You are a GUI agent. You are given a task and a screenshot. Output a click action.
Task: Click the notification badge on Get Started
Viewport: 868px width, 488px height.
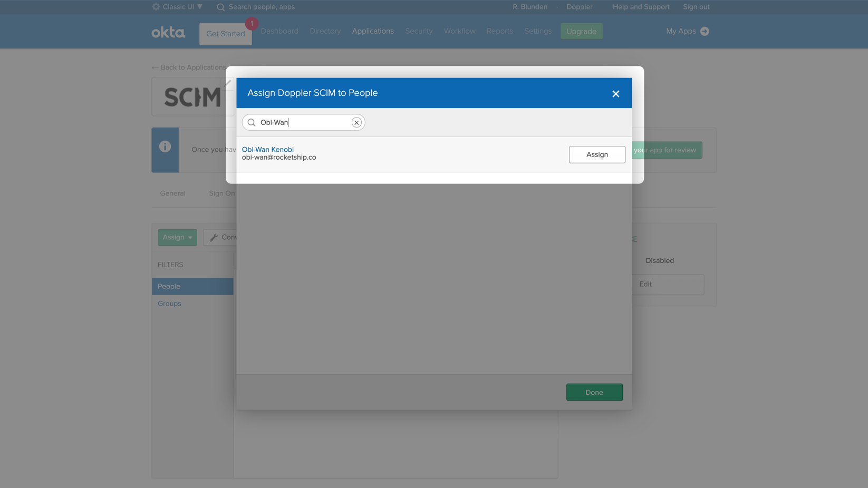point(252,23)
